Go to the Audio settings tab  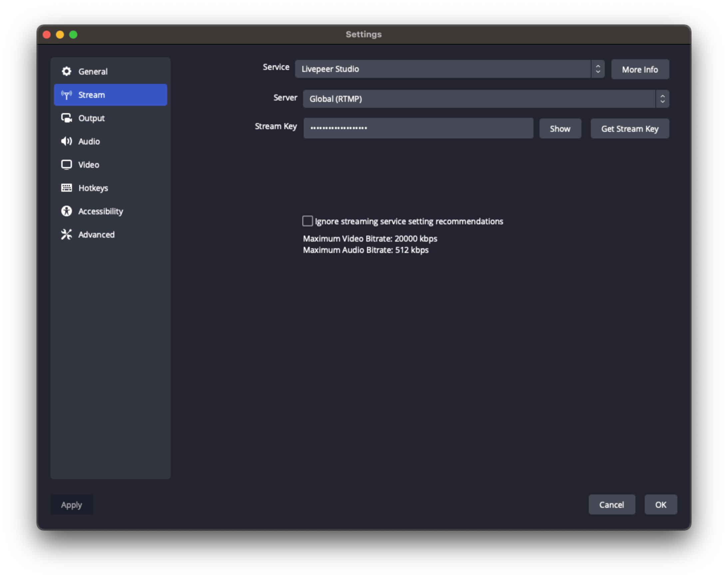pyautogui.click(x=111, y=141)
